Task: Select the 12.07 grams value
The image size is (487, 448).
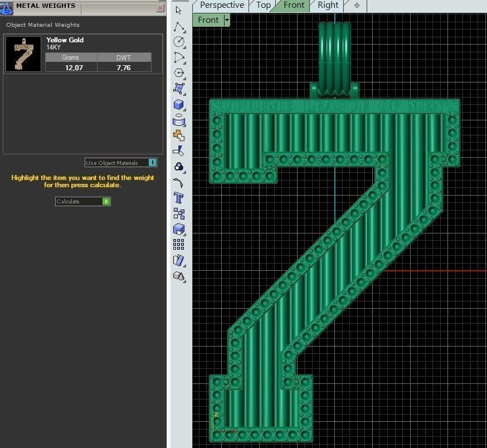Action: 74,67
